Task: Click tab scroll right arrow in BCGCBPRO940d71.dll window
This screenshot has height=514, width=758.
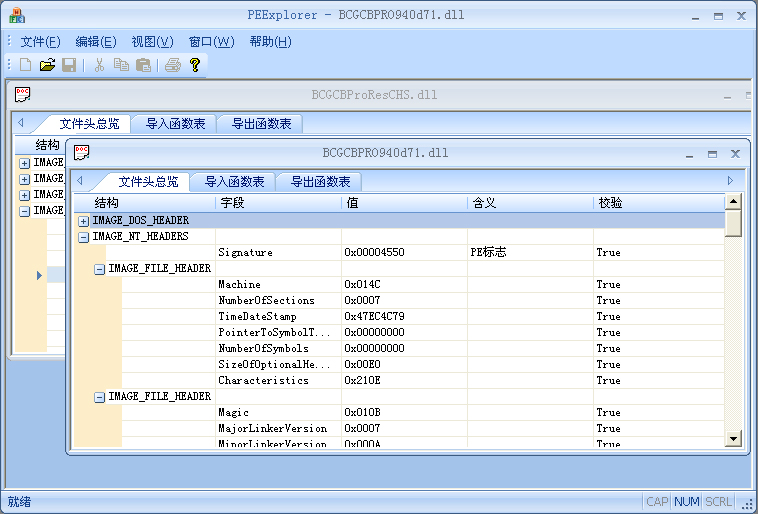Action: tap(730, 180)
